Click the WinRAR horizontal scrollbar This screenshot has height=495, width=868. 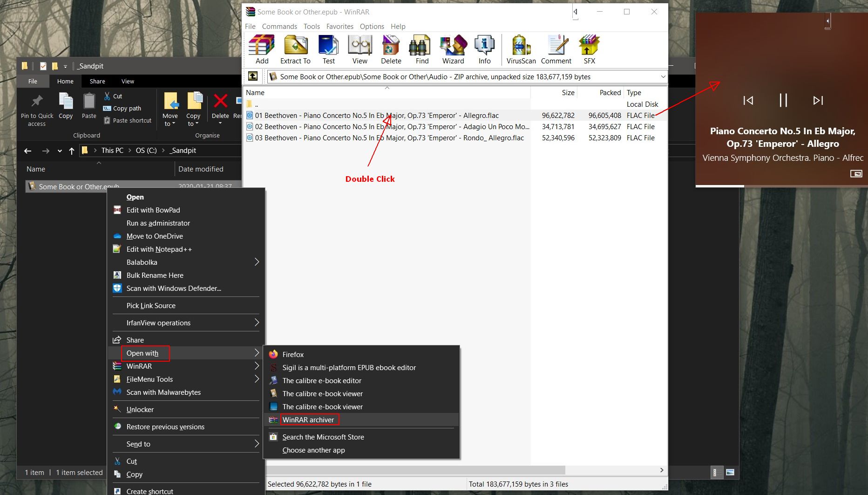pyautogui.click(x=416, y=470)
